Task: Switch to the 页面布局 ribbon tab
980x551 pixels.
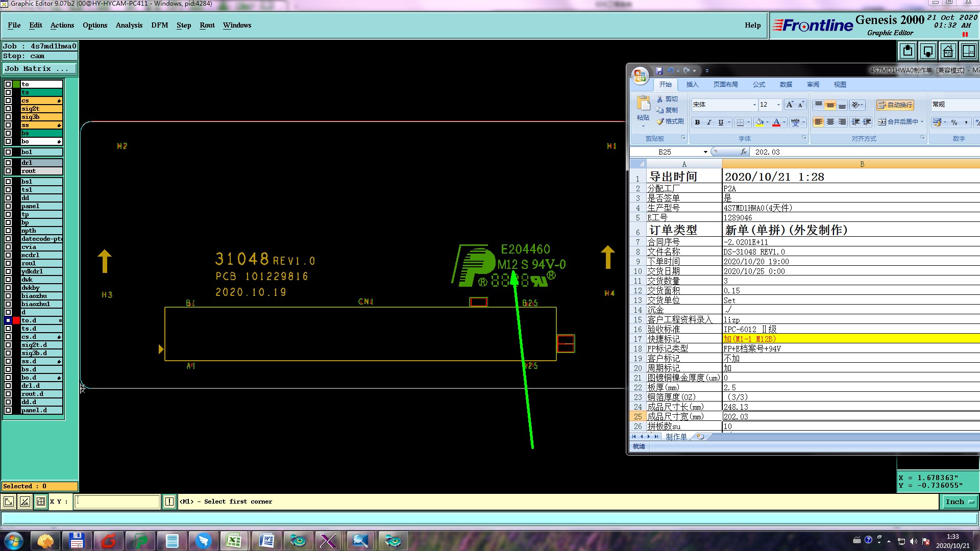Action: click(x=725, y=85)
